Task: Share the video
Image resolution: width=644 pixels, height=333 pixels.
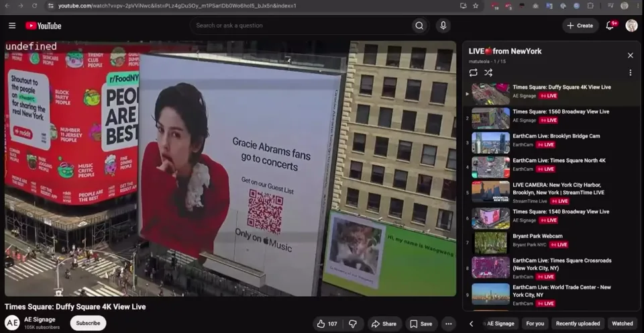Action: click(384, 324)
